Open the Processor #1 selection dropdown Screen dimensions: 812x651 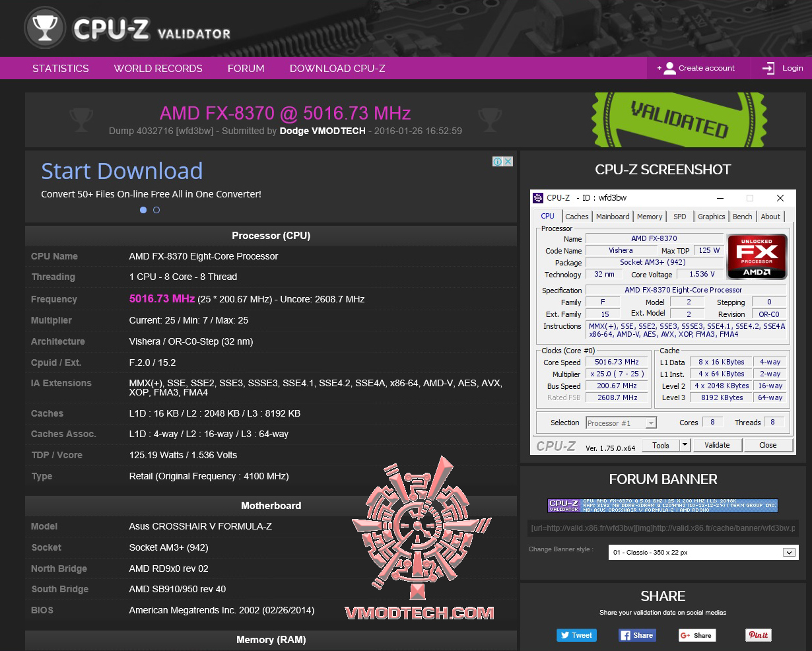coord(621,423)
